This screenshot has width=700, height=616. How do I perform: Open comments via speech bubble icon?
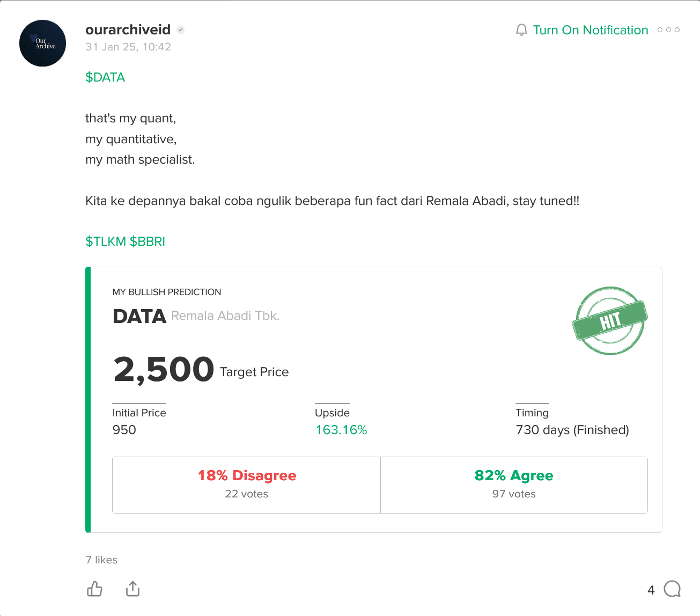672,589
